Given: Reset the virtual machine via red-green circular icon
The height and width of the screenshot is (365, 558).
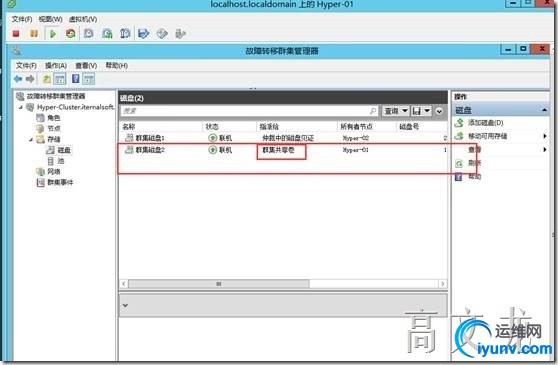Looking at the screenshot, I should click(x=70, y=33).
